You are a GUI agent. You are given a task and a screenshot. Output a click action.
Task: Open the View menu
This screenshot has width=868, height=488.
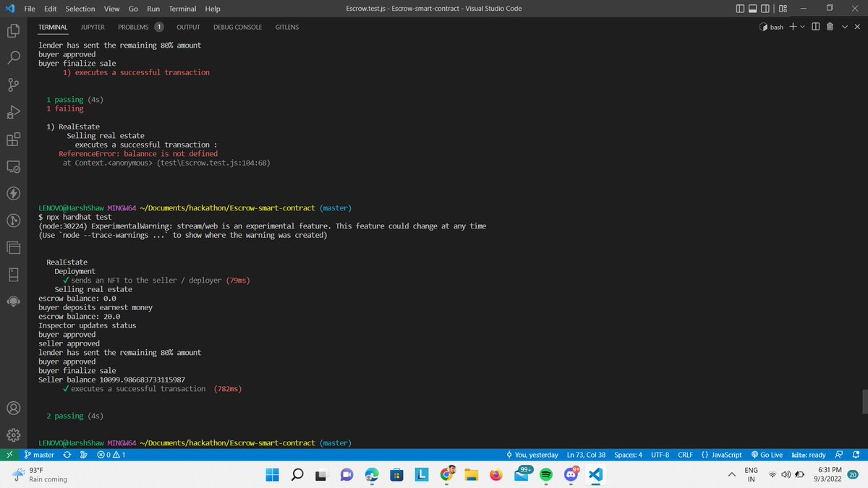coord(111,9)
